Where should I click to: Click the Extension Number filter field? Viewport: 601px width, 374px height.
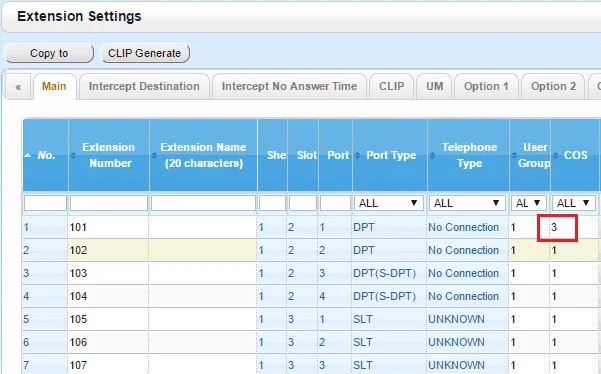109,203
